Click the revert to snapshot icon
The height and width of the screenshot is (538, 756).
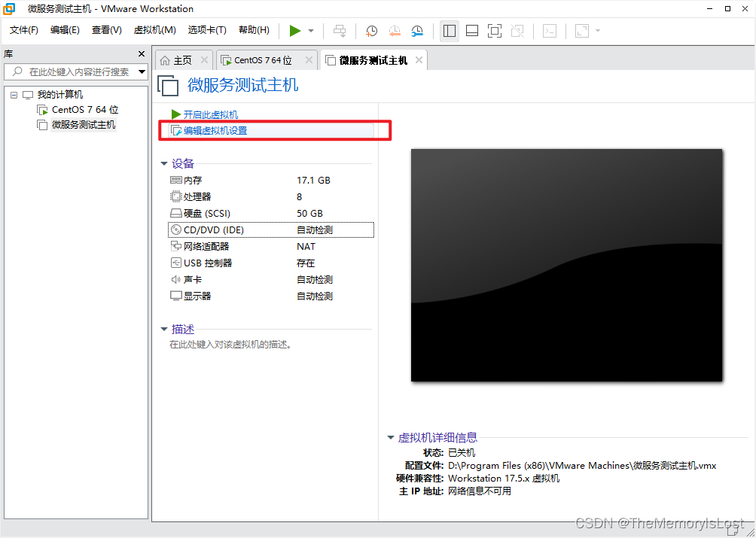pyautogui.click(x=395, y=31)
